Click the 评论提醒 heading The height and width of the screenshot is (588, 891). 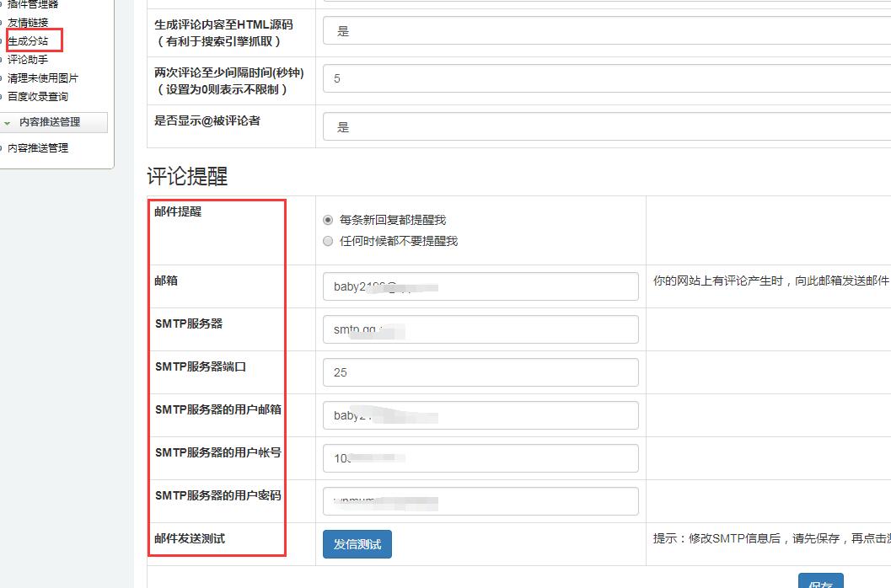pos(187,176)
